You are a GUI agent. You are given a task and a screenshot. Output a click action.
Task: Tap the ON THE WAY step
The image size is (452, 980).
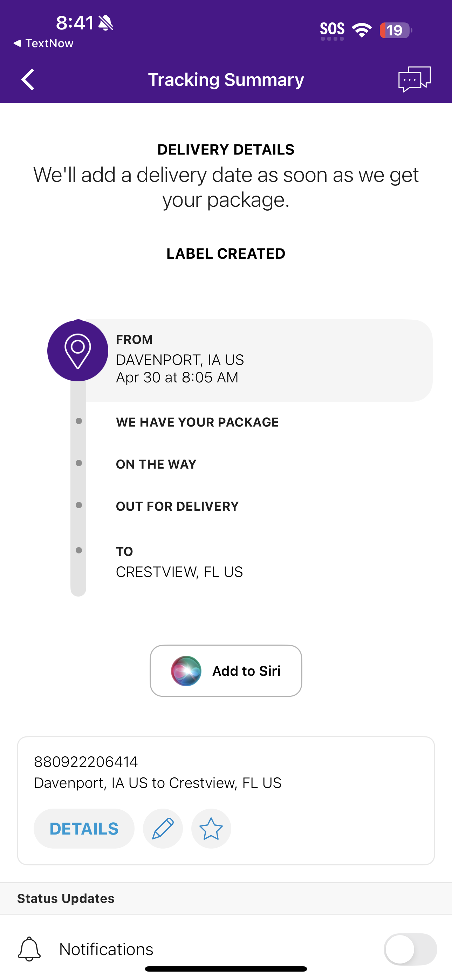(x=156, y=464)
